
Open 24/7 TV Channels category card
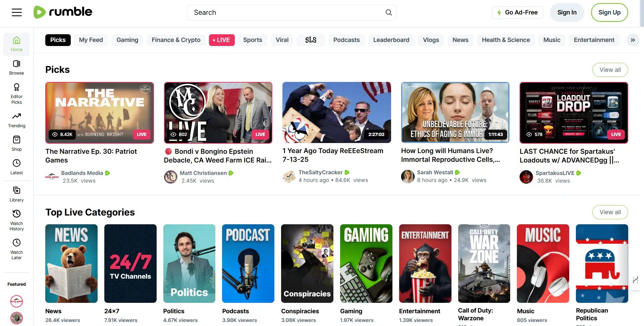[130, 264]
